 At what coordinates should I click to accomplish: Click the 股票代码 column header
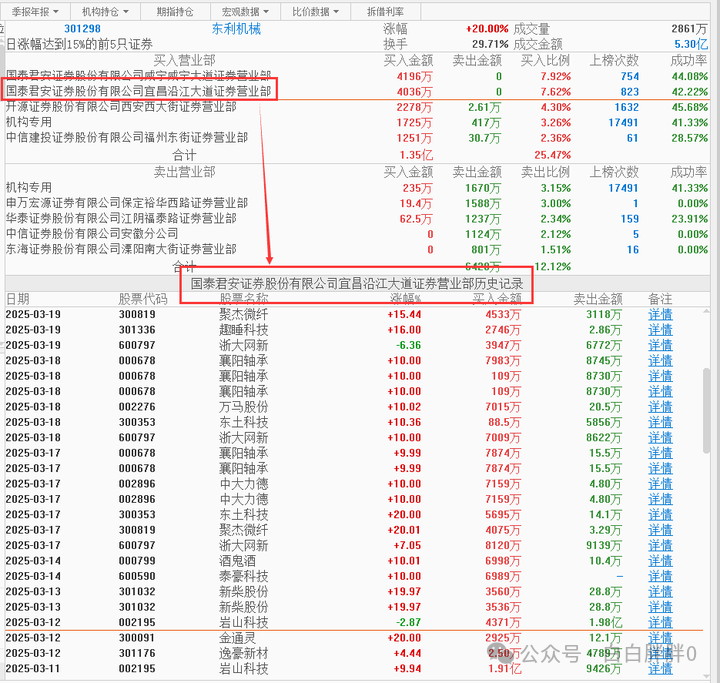[143, 299]
